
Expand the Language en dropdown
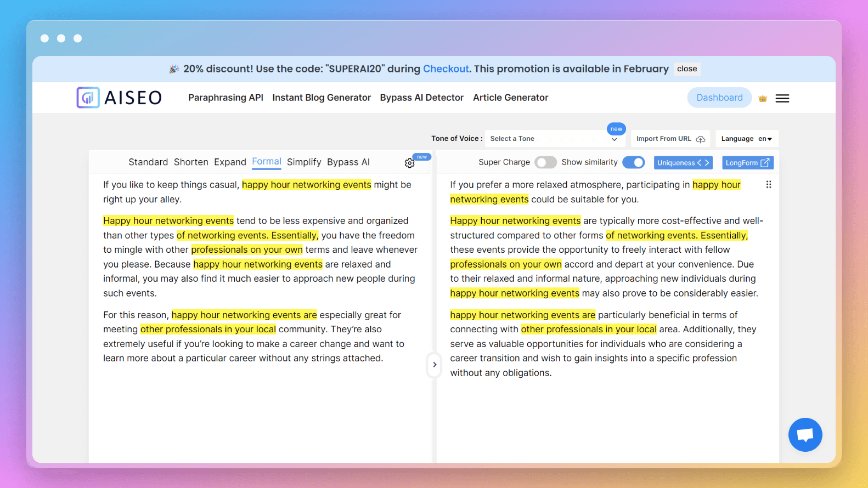(746, 139)
